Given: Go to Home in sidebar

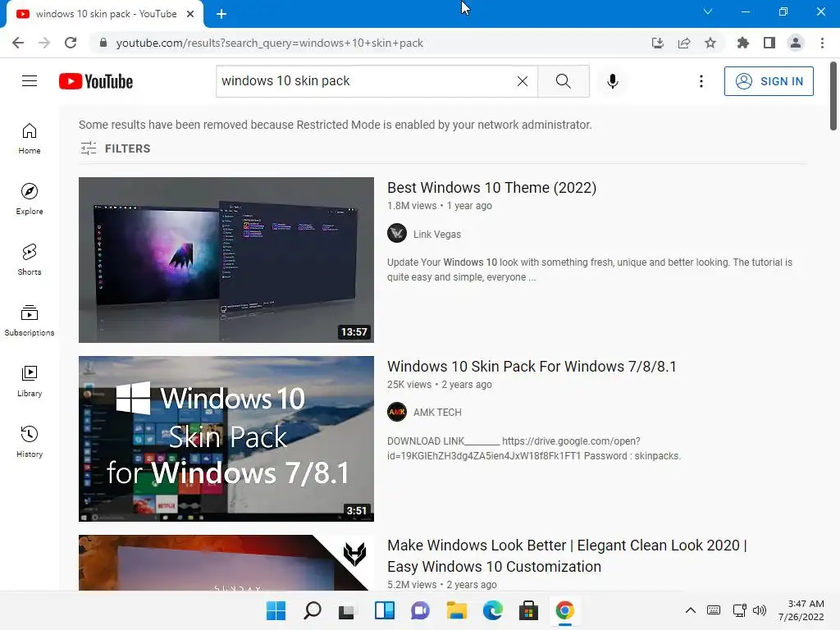Looking at the screenshot, I should tap(30, 139).
